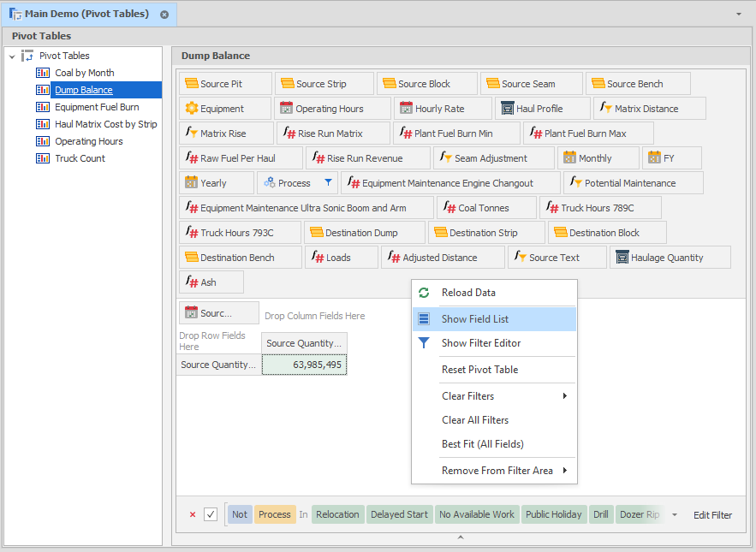Click the filter funnel icon on the Process field
Image resolution: width=756 pixels, height=552 pixels.
point(326,182)
